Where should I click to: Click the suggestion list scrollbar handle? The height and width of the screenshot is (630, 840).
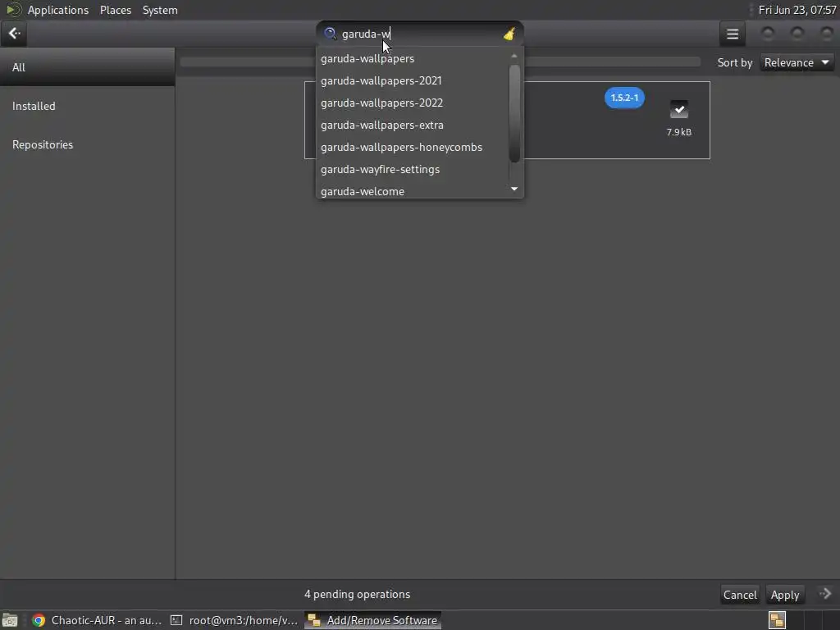(514, 113)
